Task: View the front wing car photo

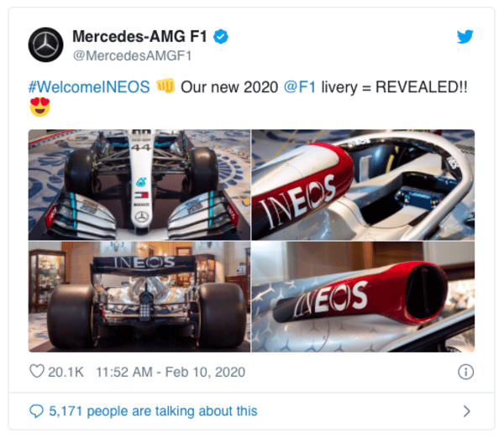Action: (139, 185)
